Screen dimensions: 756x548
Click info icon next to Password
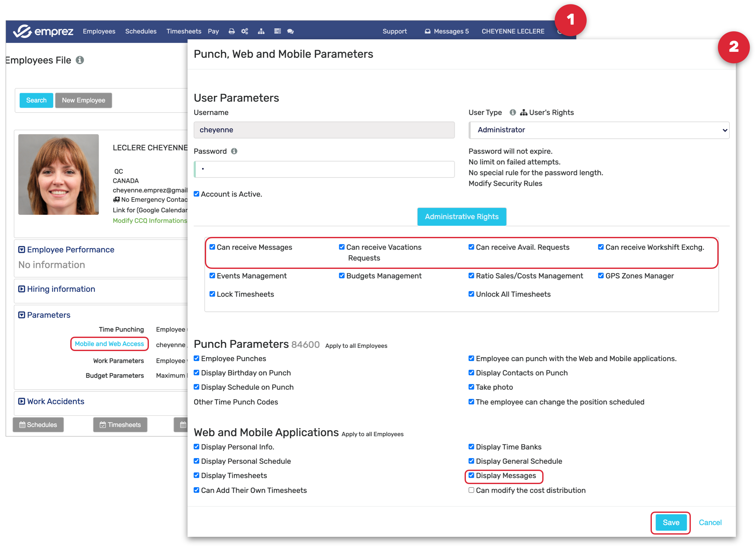point(234,152)
